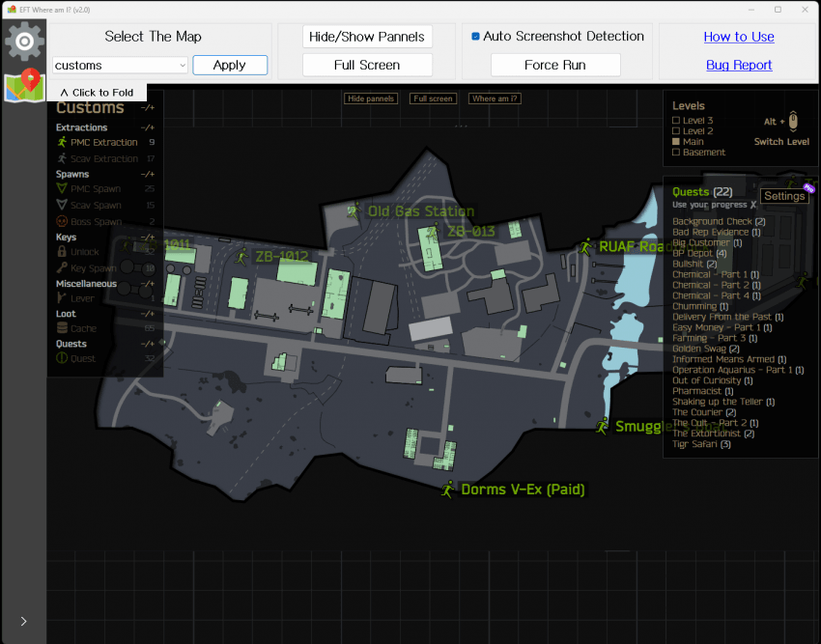Click map's Full screen button
The height and width of the screenshot is (644, 821).
click(433, 98)
